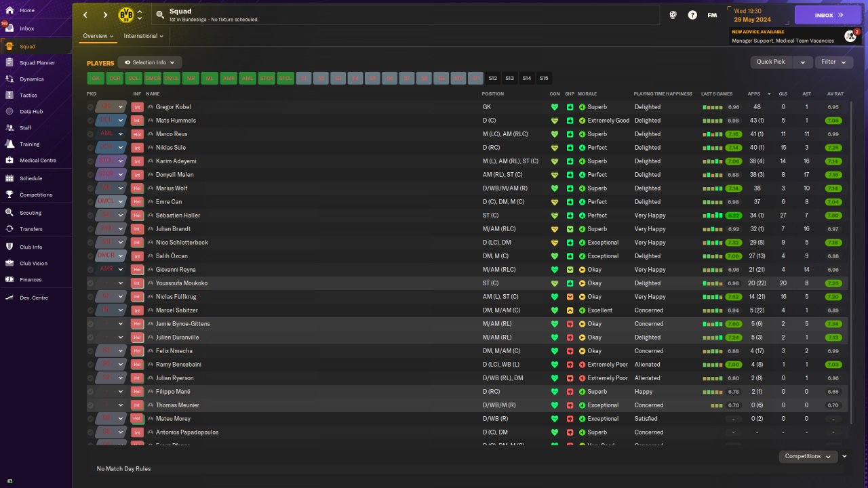Image resolution: width=868 pixels, height=488 pixels.
Task: Toggle the pick circle for Gregor Kobel
Action: coord(91,107)
